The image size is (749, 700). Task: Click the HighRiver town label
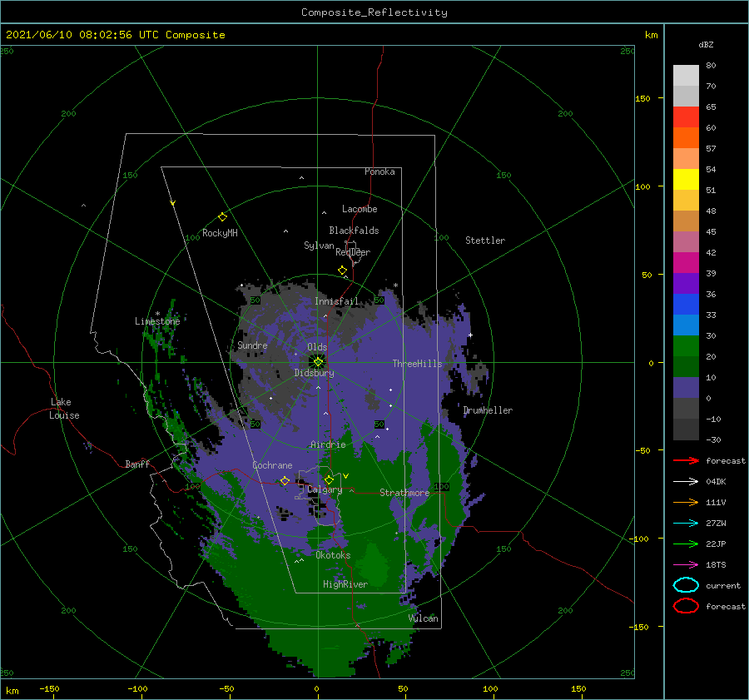345,584
